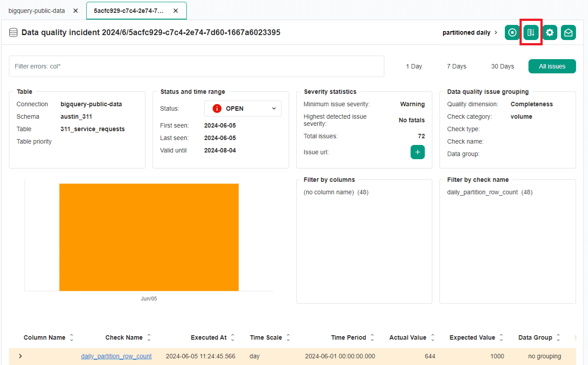Open the daily_partition_row_count check link

(116, 356)
